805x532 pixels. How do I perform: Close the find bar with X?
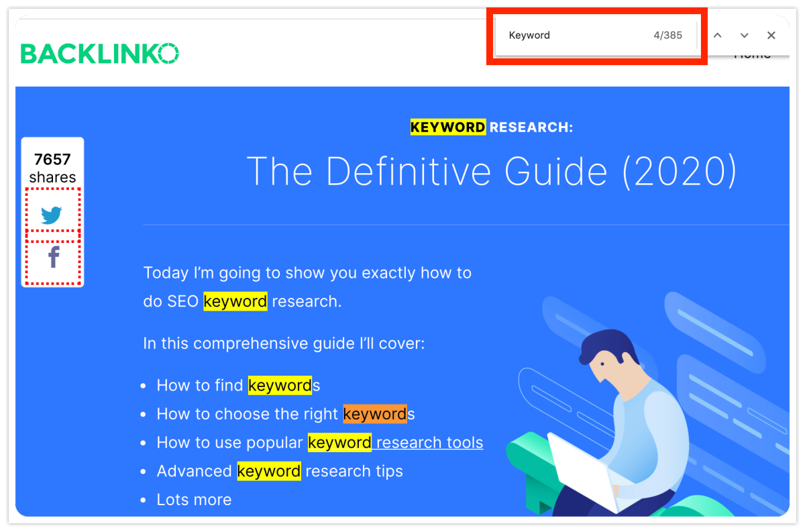pos(771,36)
